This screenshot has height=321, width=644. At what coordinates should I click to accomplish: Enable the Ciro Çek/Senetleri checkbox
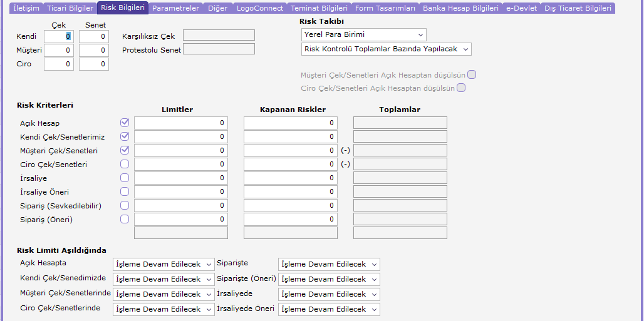[125, 164]
